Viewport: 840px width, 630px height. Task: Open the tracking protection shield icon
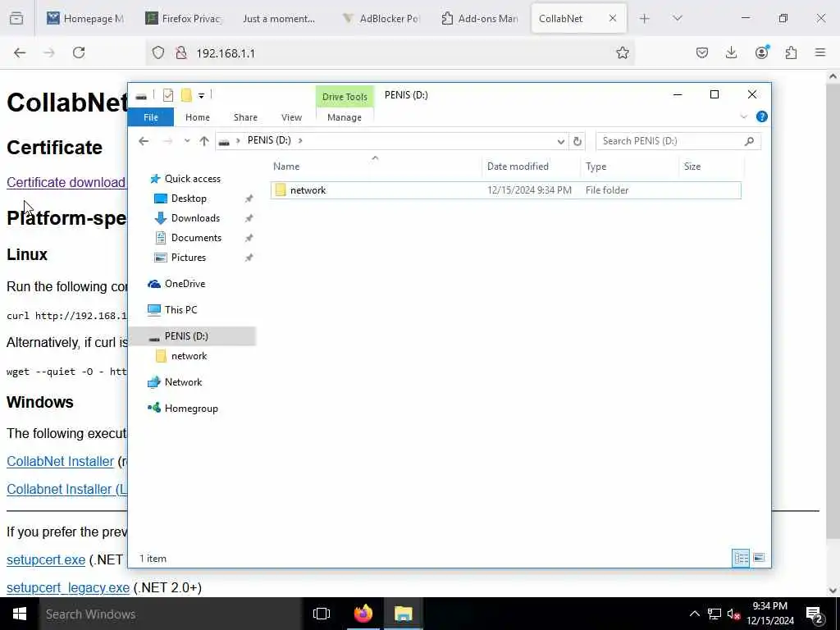tap(158, 52)
